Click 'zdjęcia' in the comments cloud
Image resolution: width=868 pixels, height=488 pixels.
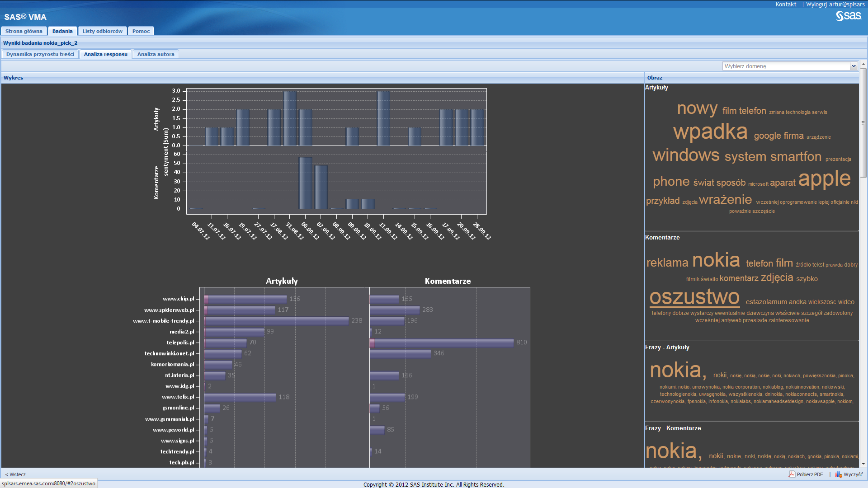coord(777,277)
